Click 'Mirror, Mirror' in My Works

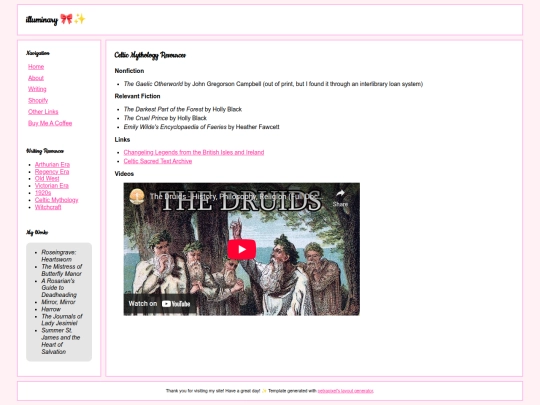(58, 302)
